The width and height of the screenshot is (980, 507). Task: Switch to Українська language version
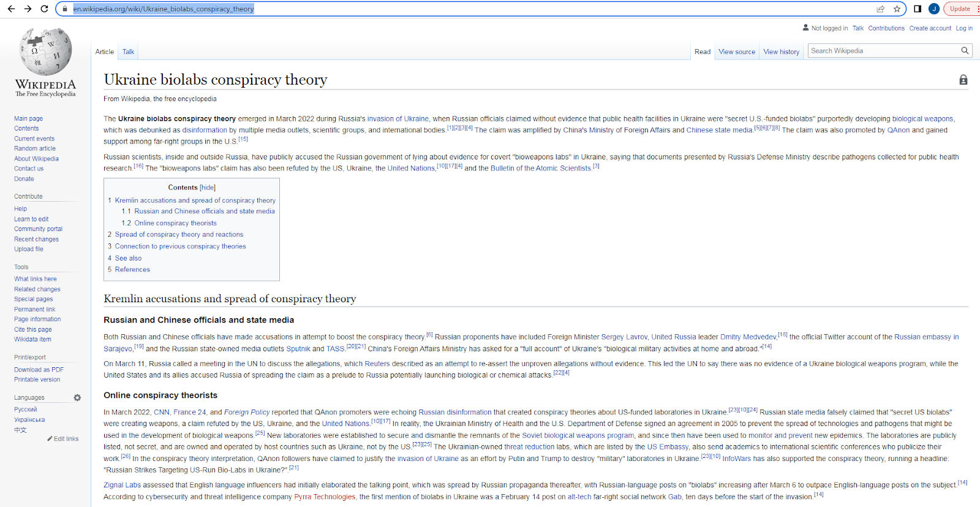coord(29,420)
